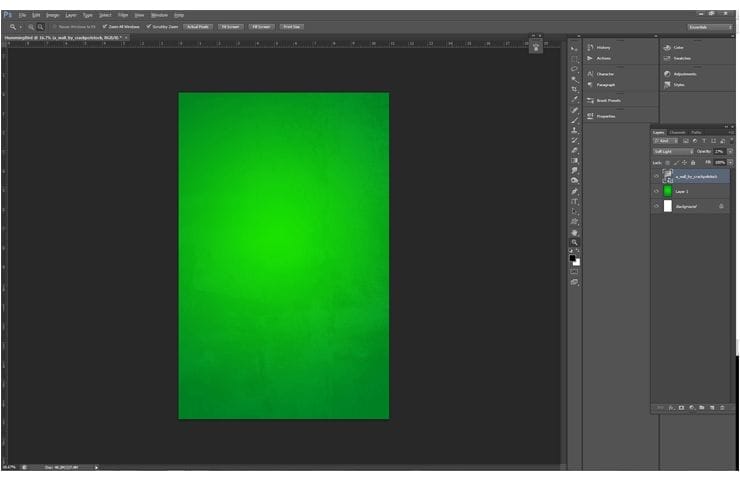Viewport: 740px width, 493px height.
Task: Toggle lock position icon
Action: (685, 163)
